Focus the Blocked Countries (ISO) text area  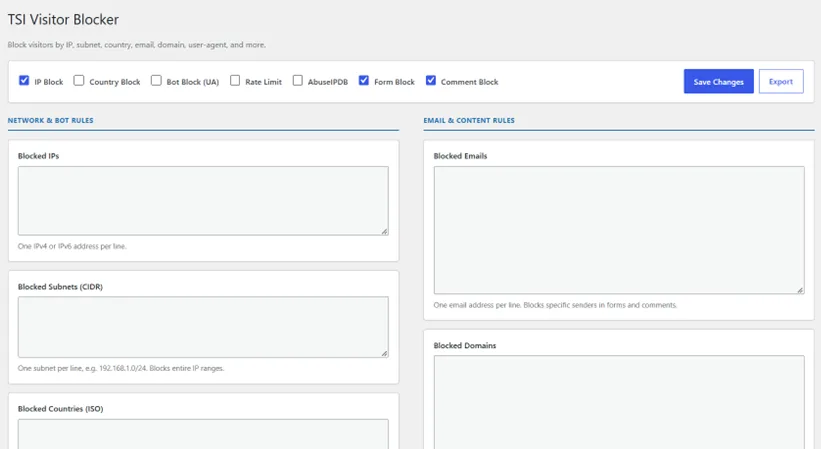coord(203,434)
